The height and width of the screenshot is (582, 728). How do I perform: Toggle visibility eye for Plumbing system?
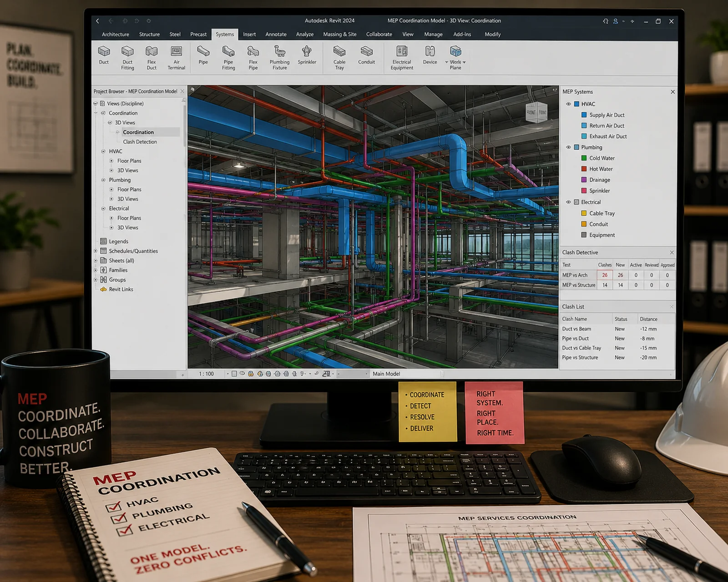568,147
